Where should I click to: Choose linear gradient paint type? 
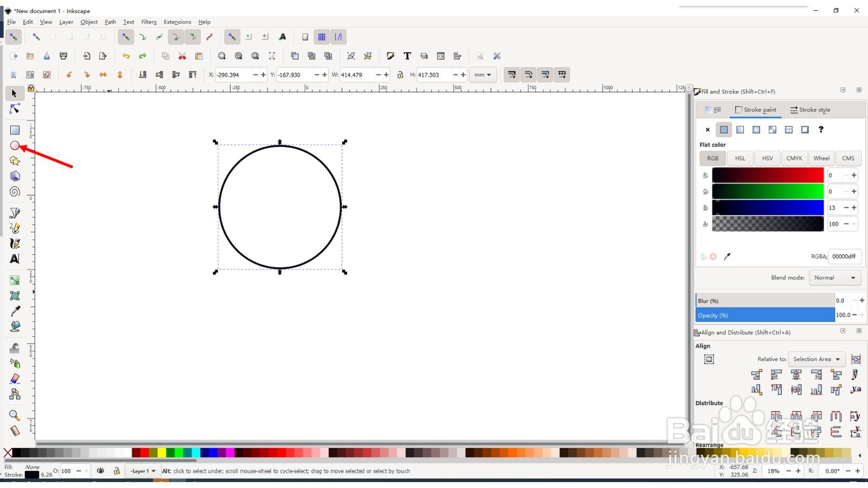[x=740, y=130]
